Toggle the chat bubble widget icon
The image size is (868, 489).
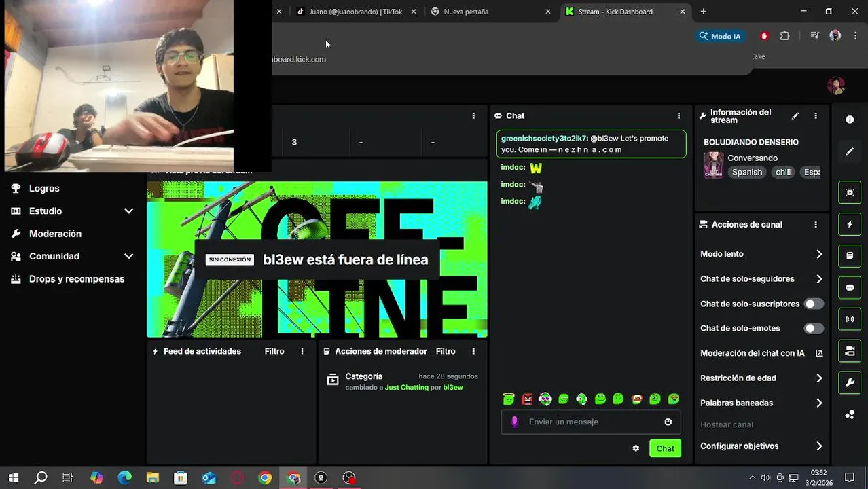tap(850, 287)
